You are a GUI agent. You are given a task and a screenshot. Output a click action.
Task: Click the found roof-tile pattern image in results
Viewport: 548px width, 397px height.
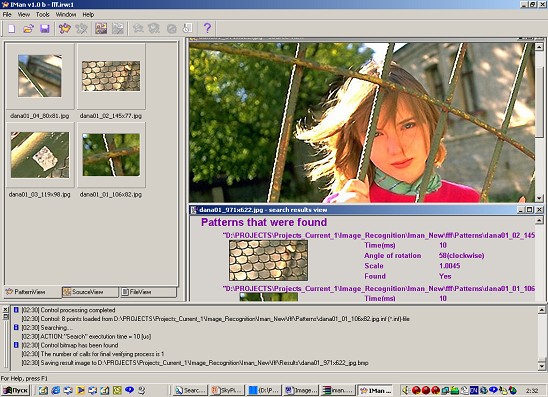coord(268,260)
